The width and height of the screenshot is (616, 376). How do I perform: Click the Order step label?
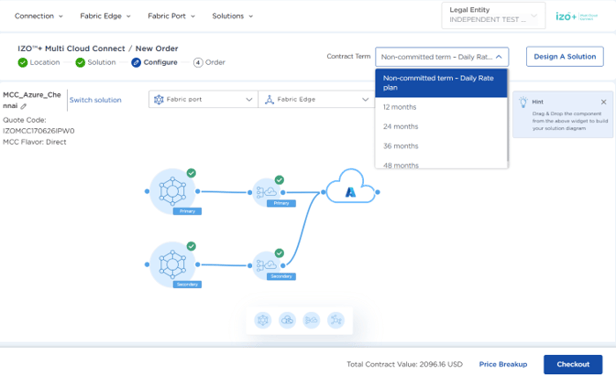(x=215, y=62)
